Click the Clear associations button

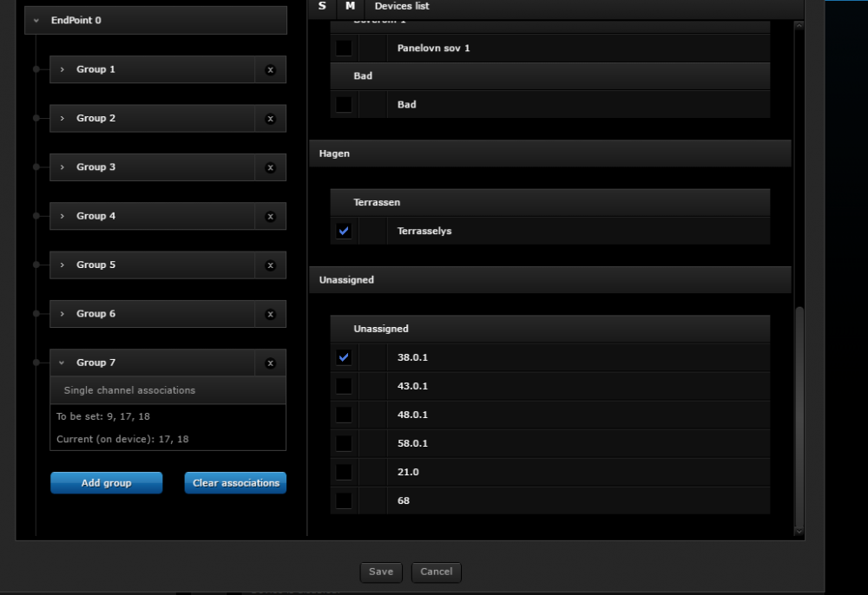(235, 483)
